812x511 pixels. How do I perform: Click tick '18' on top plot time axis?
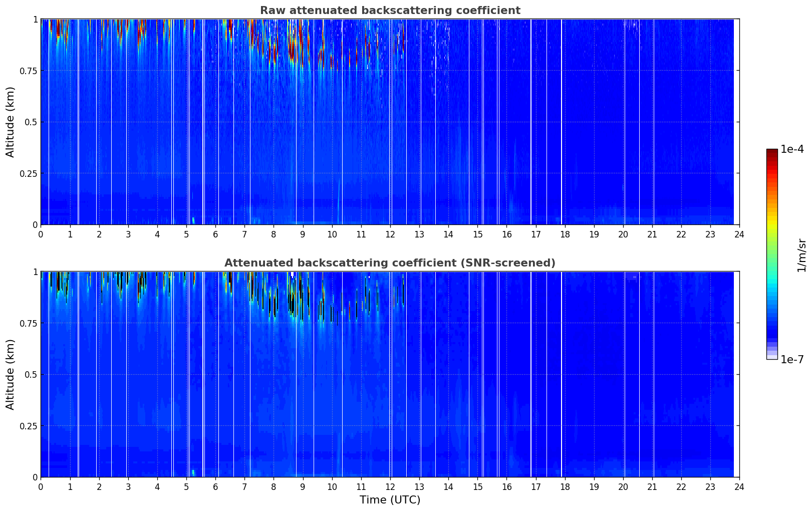coord(565,234)
